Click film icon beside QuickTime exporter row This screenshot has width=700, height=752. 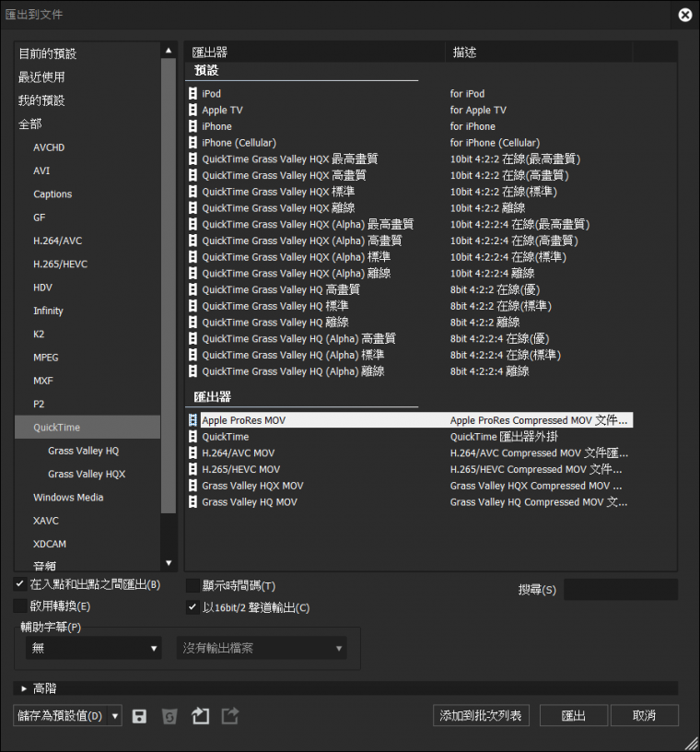pos(192,437)
